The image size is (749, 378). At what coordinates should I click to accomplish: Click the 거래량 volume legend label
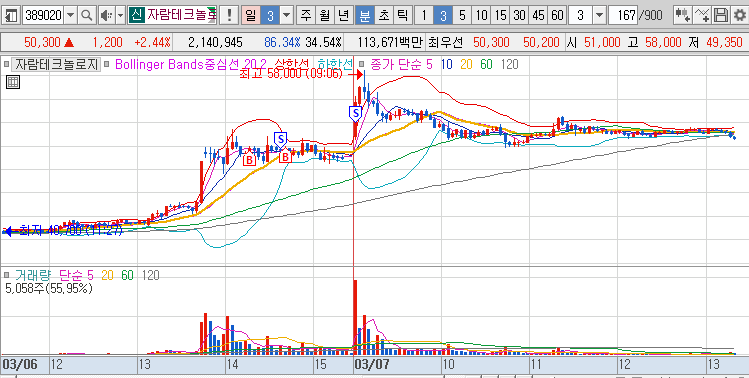[33, 275]
